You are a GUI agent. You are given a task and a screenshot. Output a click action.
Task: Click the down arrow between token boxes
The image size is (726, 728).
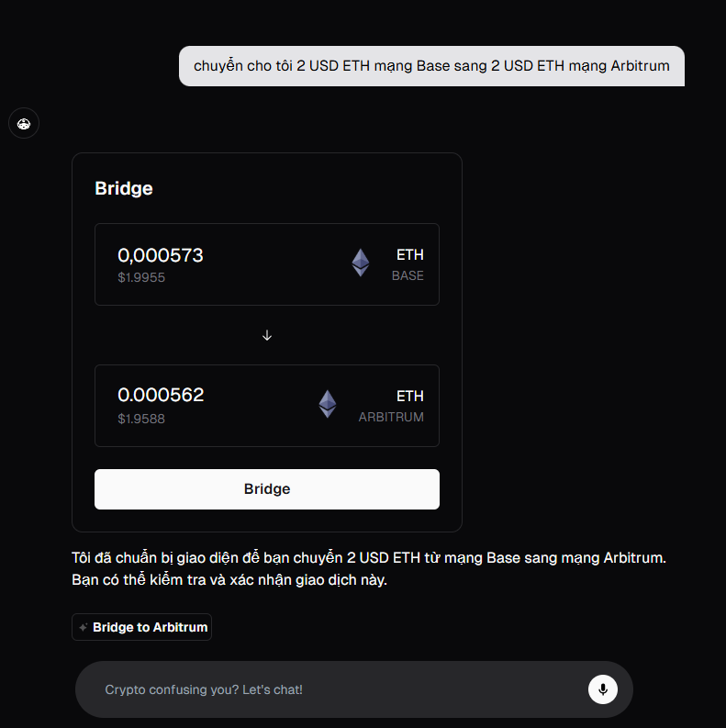tap(267, 335)
